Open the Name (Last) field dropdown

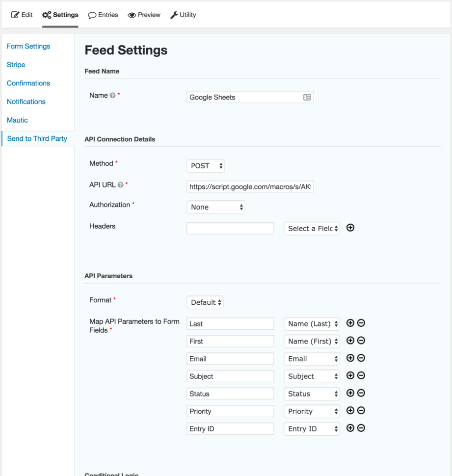pos(312,324)
